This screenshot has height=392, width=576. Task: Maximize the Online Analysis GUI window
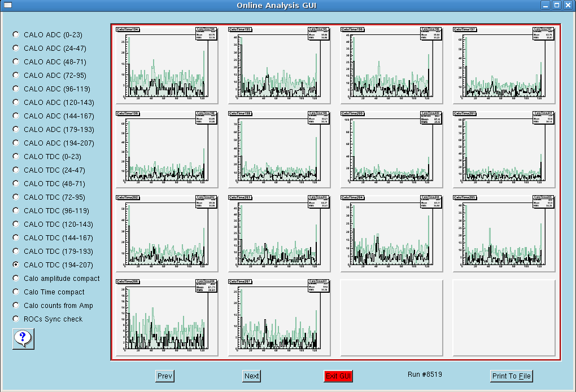(557, 5)
